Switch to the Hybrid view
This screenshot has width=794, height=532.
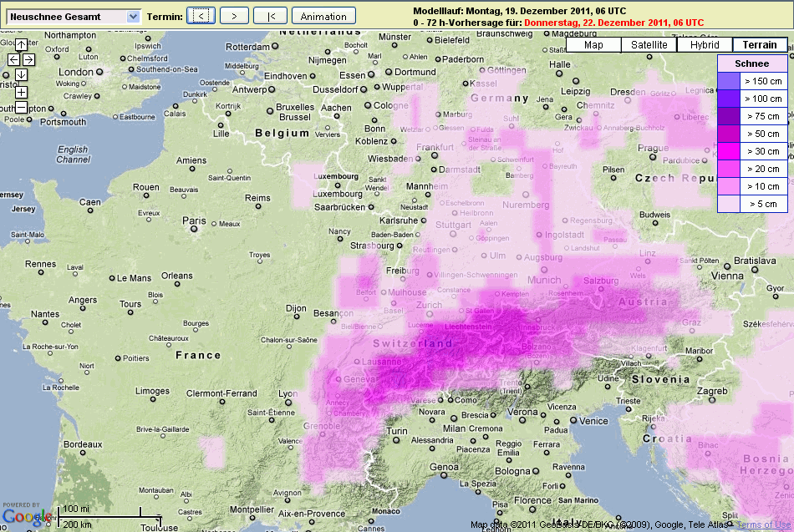click(705, 44)
